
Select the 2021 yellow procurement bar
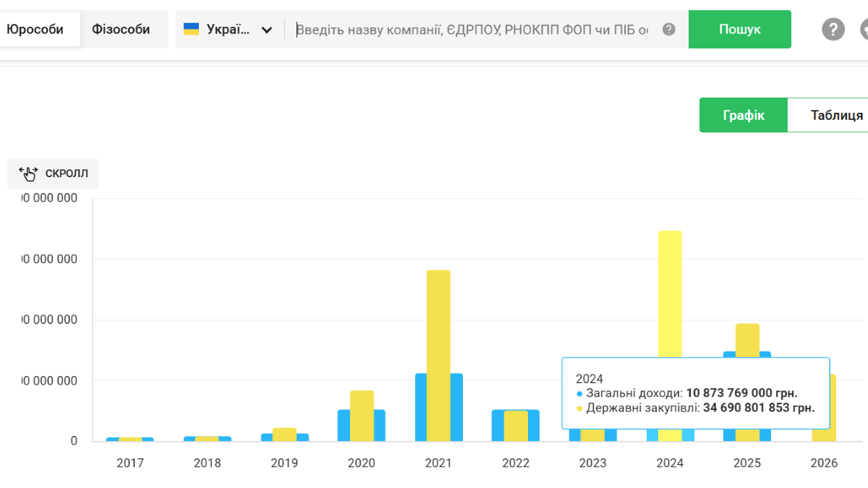438,356
